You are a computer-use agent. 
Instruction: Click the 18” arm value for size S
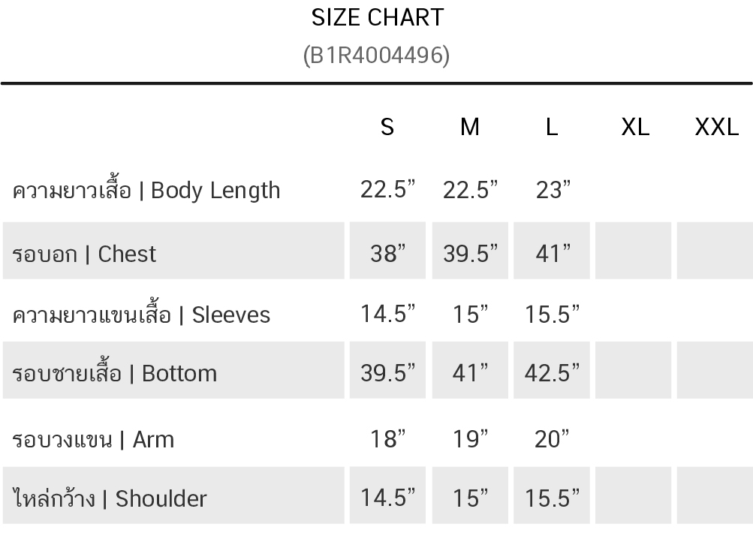tap(387, 438)
